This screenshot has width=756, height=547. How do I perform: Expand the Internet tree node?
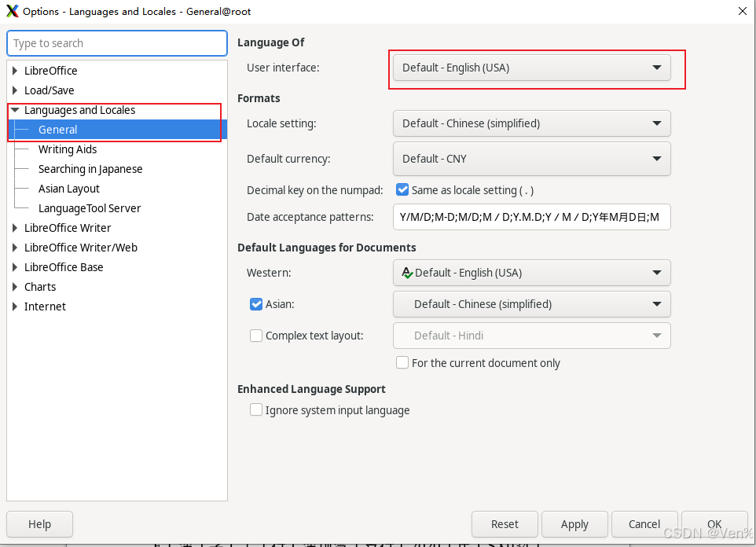click(x=15, y=307)
